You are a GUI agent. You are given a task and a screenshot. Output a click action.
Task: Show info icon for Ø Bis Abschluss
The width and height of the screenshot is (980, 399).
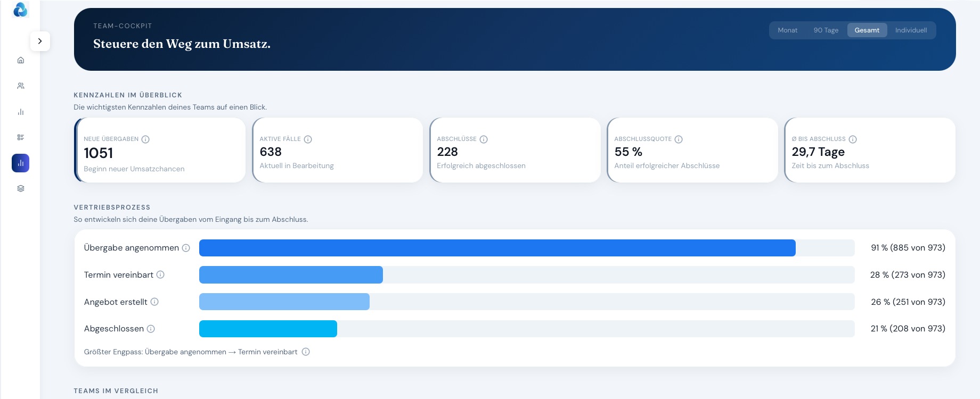point(853,139)
